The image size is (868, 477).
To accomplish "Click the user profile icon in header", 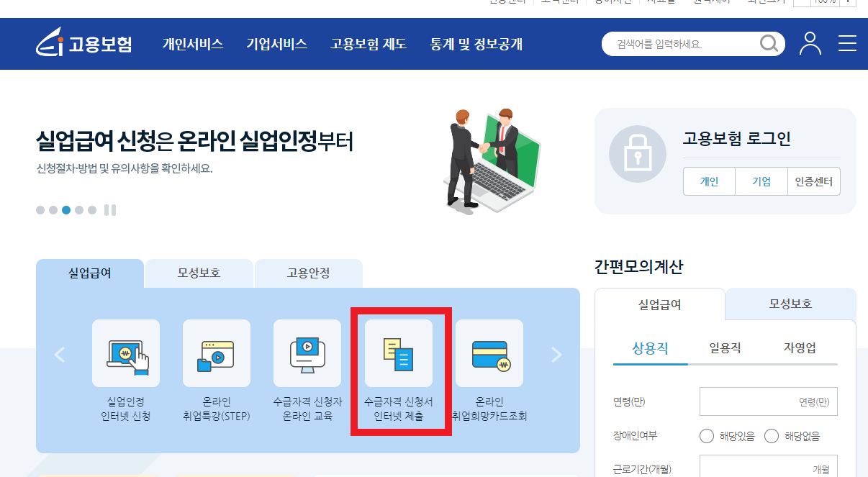I will 810,43.
